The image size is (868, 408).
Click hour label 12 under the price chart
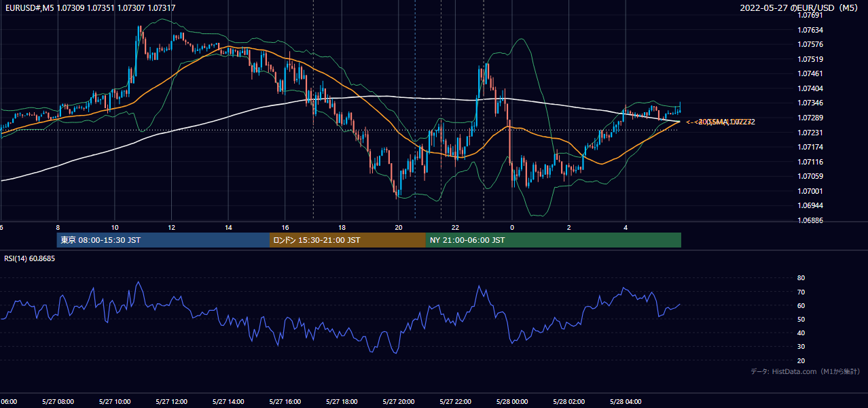(172, 228)
